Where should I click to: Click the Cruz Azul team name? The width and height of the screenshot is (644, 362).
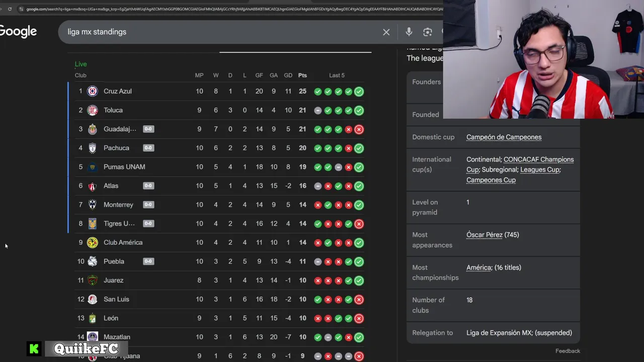point(118,91)
